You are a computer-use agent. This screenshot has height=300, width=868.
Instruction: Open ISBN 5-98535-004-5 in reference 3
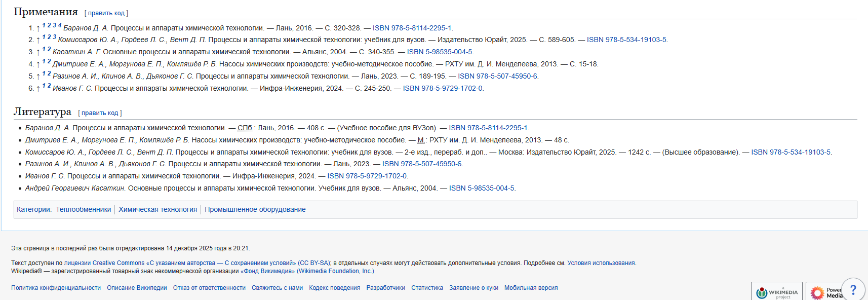(x=440, y=52)
